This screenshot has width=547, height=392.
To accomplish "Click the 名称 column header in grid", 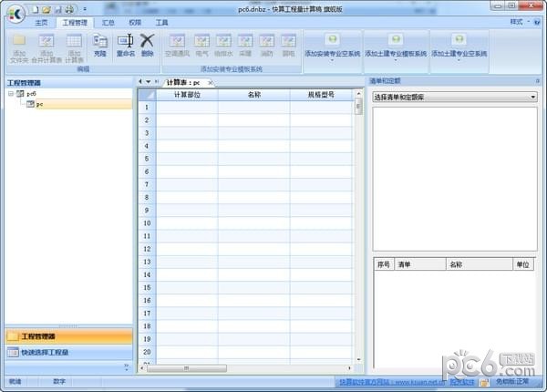I will point(254,95).
